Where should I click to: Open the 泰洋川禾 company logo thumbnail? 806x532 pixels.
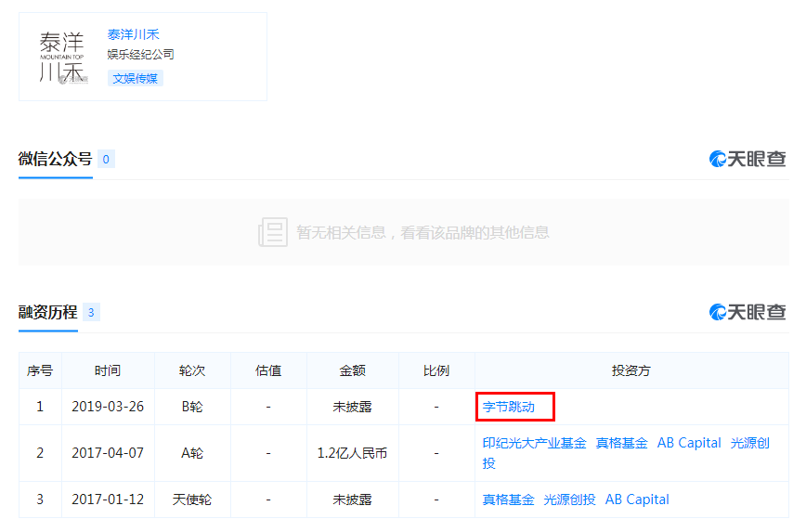coord(63,57)
